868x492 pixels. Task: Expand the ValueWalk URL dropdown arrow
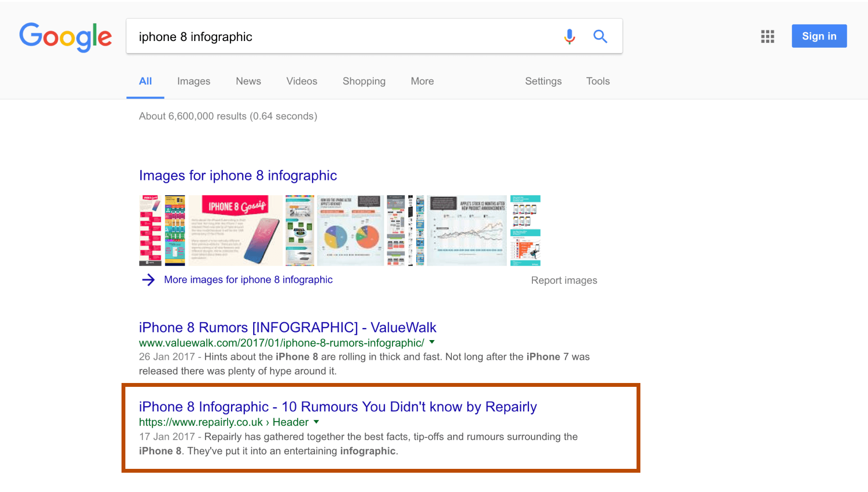tap(432, 342)
